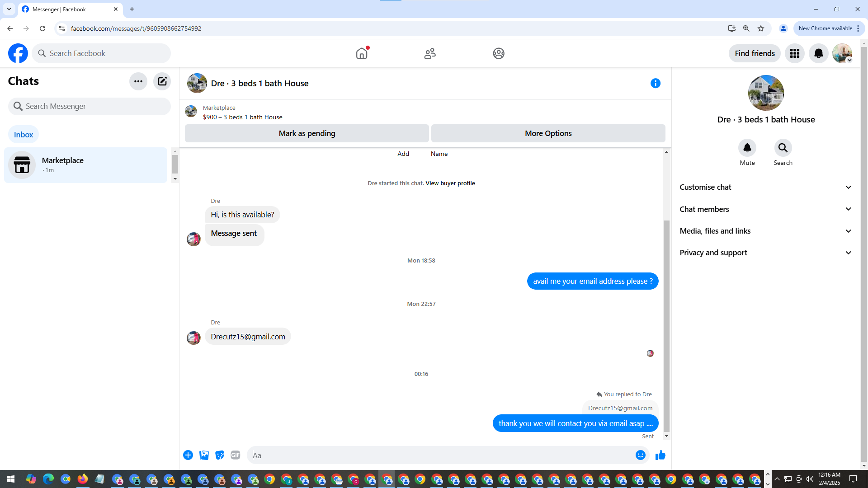Switch to the Messenger | Facebook browser tab
Viewport: 868px width, 488px height.
pyautogui.click(x=70, y=9)
